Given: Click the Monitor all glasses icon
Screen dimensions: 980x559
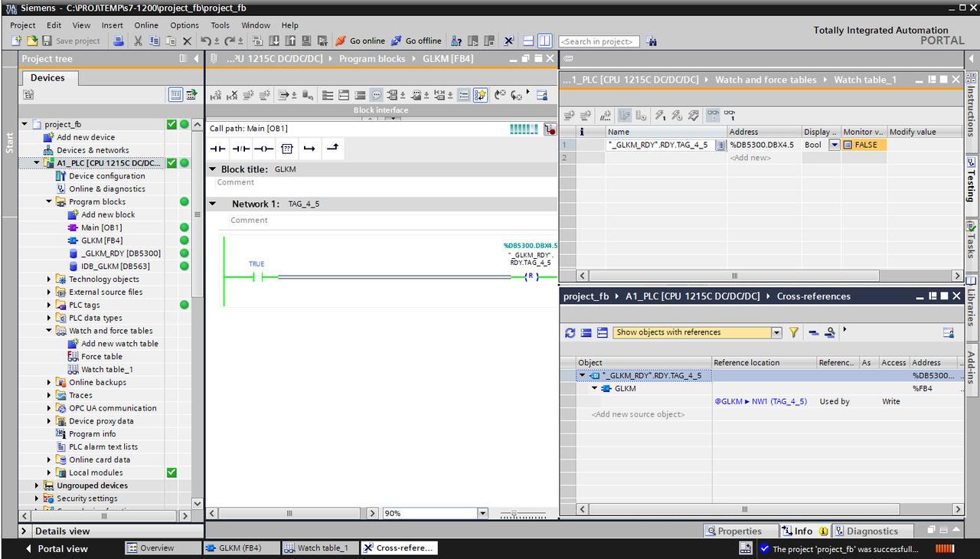Looking at the screenshot, I should pyautogui.click(x=713, y=116).
